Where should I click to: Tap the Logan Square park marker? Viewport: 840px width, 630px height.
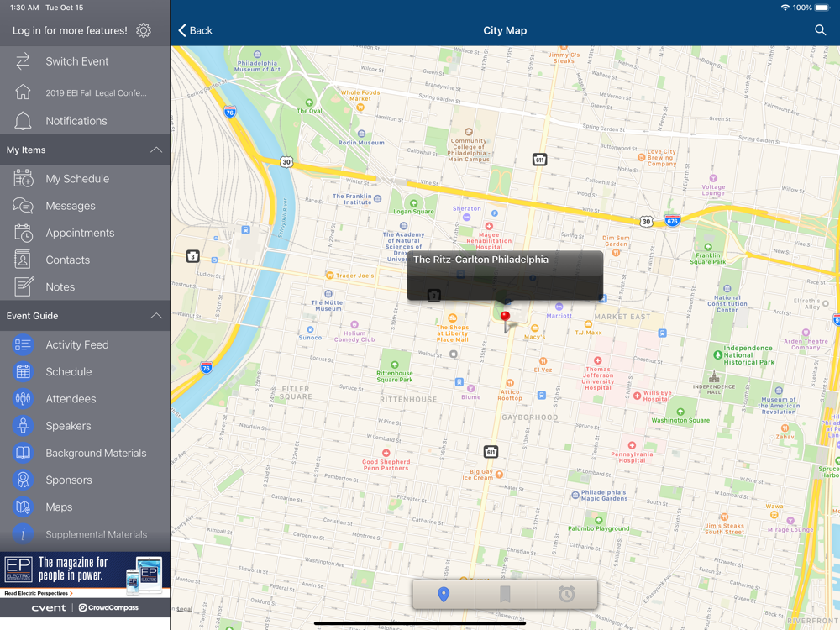click(413, 203)
